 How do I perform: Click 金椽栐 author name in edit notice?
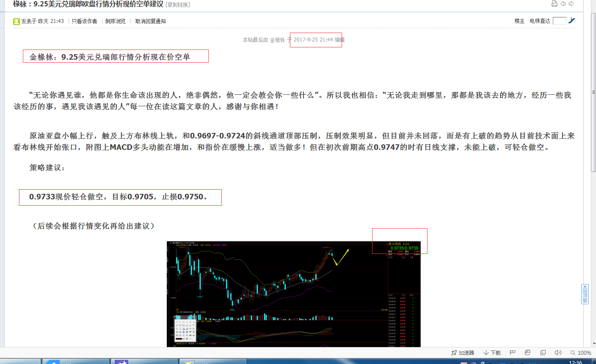point(277,40)
